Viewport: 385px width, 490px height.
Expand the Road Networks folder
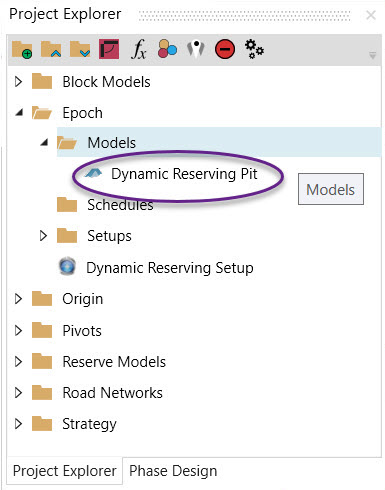coord(18,393)
